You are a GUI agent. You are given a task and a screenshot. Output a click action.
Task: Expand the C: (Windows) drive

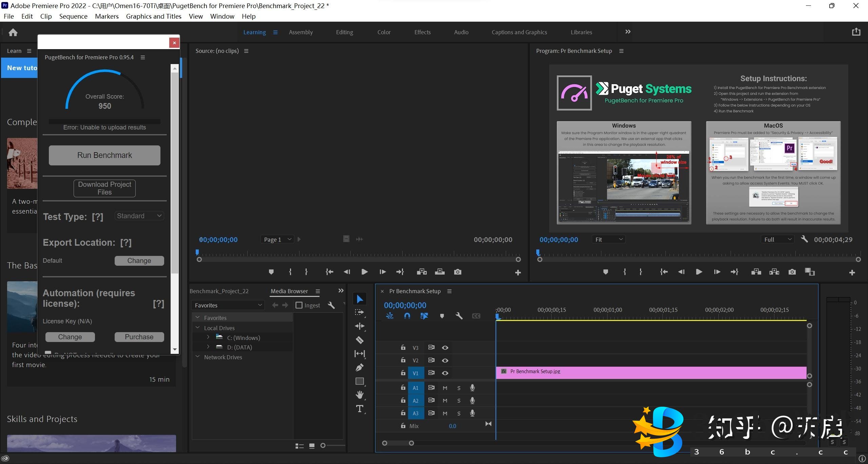pos(208,338)
